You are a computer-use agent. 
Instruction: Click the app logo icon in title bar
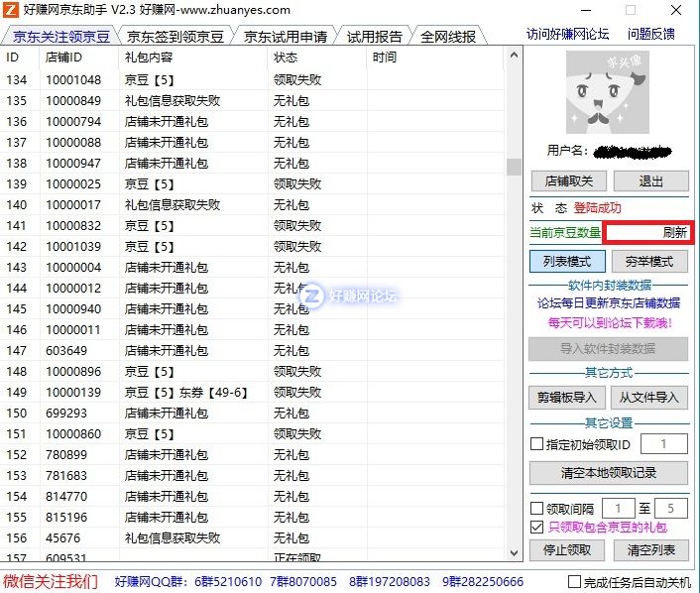click(11, 9)
